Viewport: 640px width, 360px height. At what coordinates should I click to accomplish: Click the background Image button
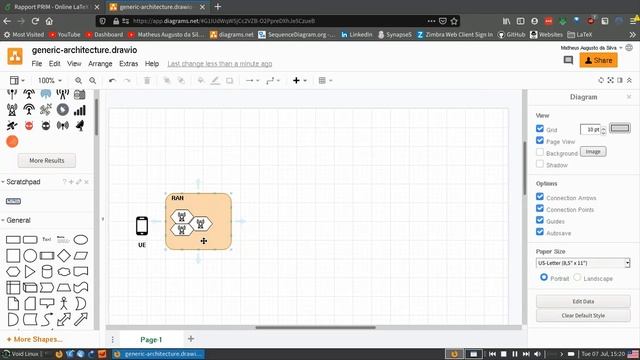coord(593,152)
